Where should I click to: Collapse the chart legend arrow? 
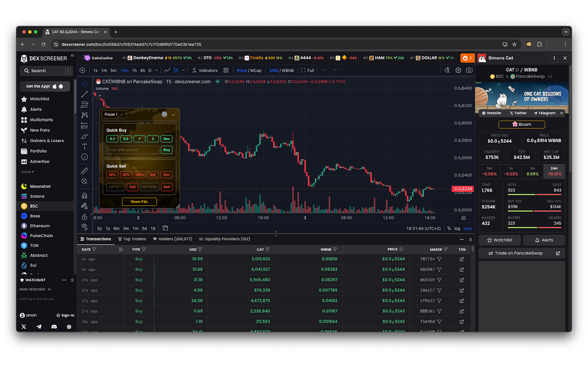pos(100,96)
